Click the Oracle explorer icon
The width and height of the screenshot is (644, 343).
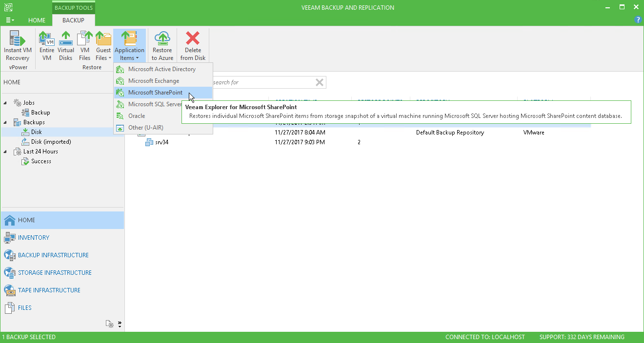[x=120, y=116]
